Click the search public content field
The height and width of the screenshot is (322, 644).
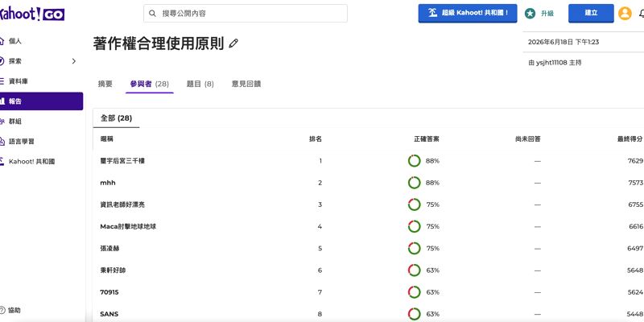click(246, 14)
